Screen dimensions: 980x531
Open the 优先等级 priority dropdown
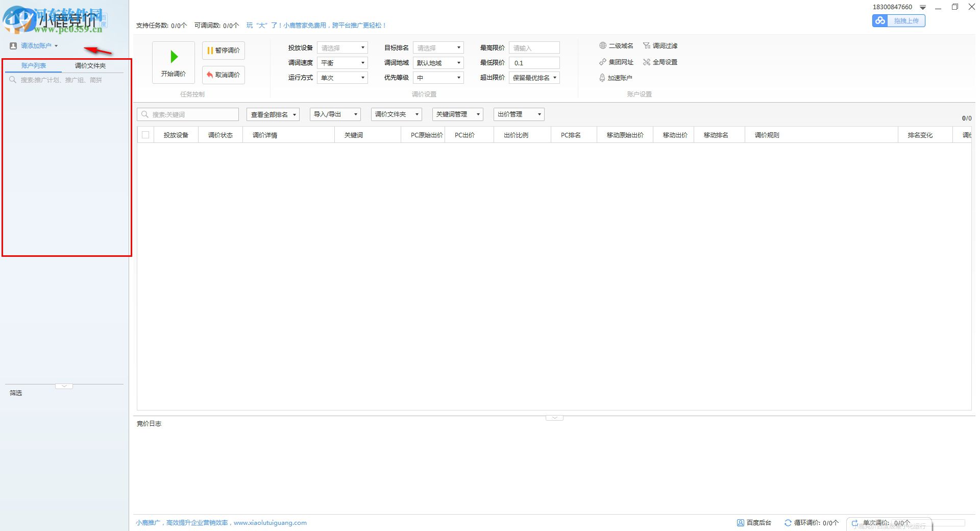[x=438, y=78]
